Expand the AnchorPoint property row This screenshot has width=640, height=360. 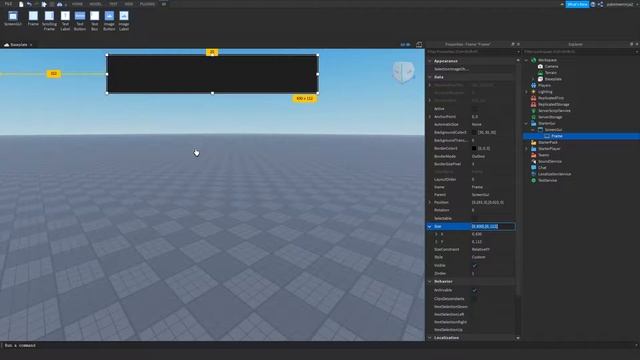tap(429, 117)
